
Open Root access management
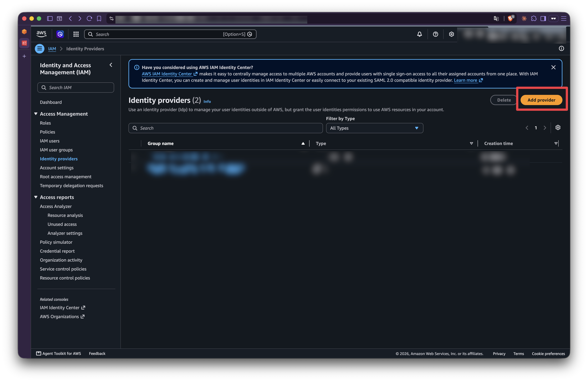click(66, 177)
